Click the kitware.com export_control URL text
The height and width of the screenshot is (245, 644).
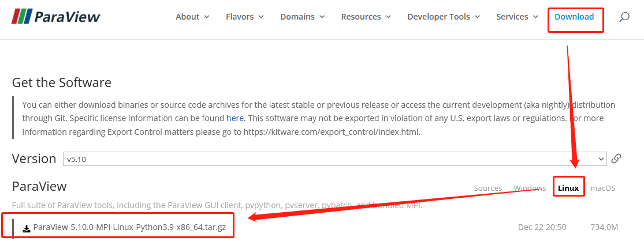332,133
